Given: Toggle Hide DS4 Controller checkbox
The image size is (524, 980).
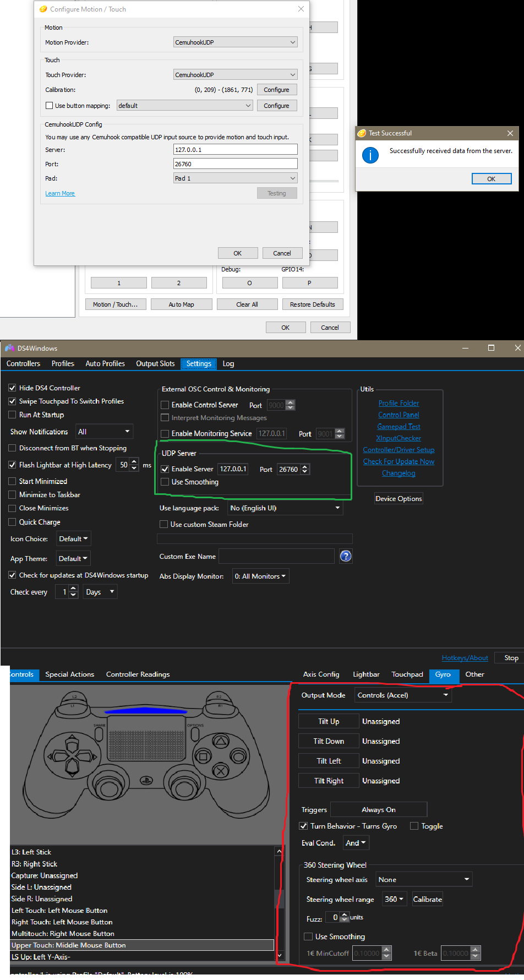Looking at the screenshot, I should click(12, 388).
